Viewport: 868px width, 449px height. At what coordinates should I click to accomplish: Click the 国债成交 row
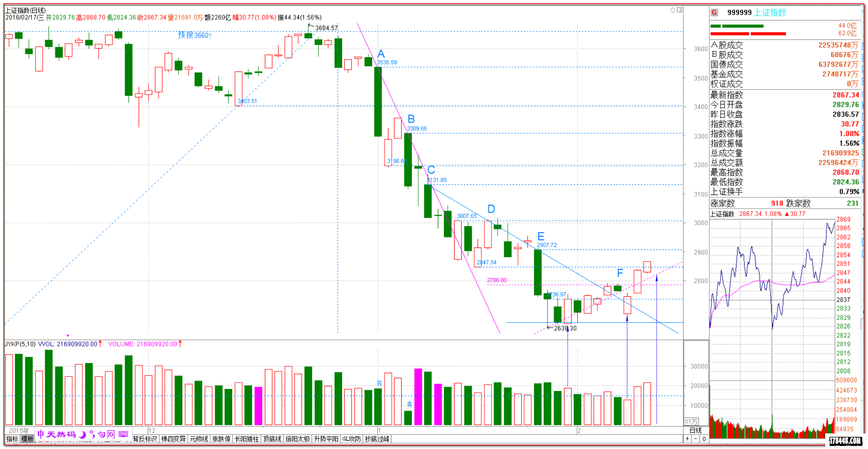point(785,64)
